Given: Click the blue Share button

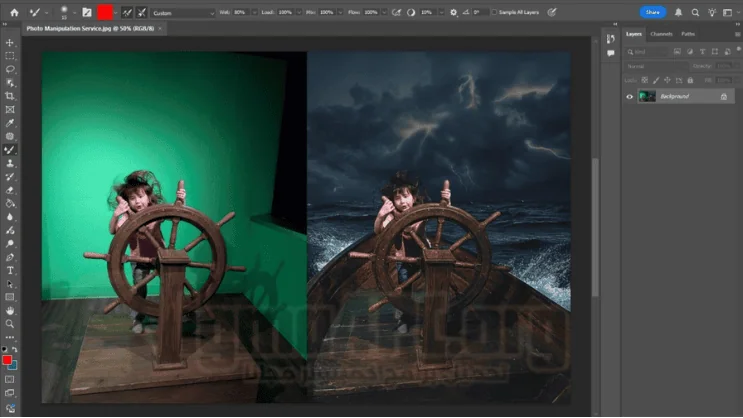Looking at the screenshot, I should click(x=652, y=12).
